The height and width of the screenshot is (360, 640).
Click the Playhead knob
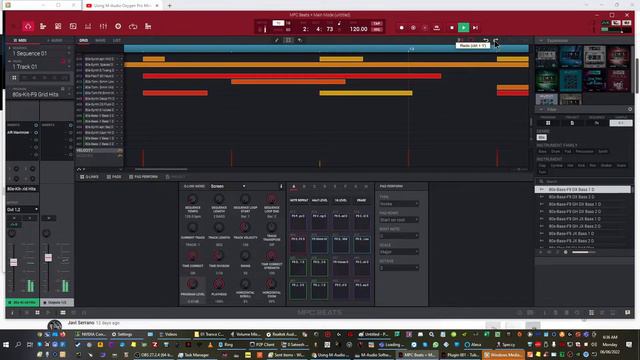coord(219,284)
